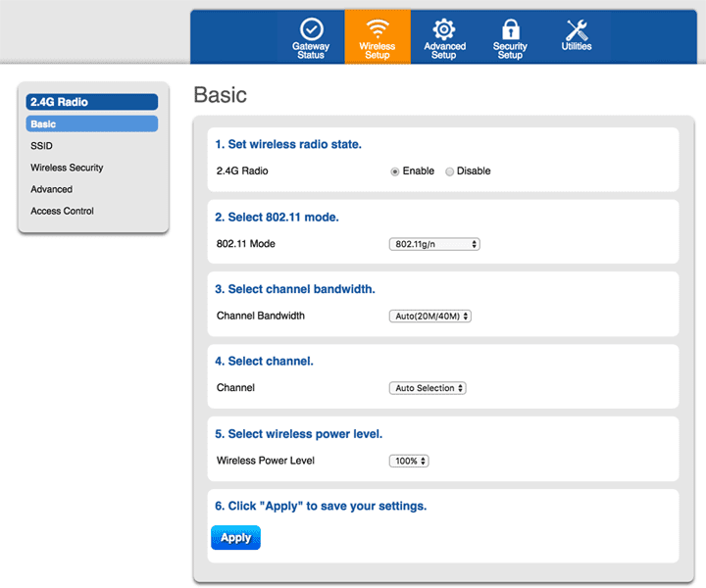Image resolution: width=706 pixels, height=588 pixels.
Task: Open the SSID sidebar page
Action: 41,146
